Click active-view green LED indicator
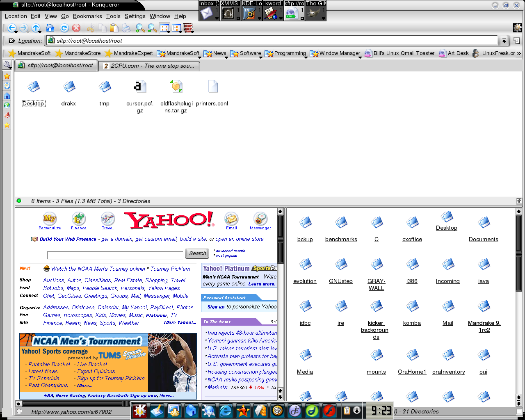The image size is (525, 420). pyautogui.click(x=19, y=201)
